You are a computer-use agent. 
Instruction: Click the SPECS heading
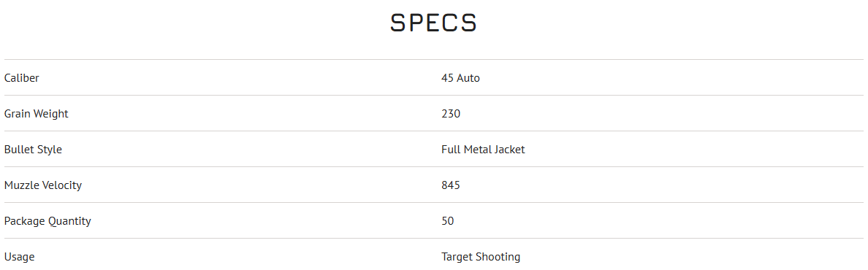[x=433, y=23]
